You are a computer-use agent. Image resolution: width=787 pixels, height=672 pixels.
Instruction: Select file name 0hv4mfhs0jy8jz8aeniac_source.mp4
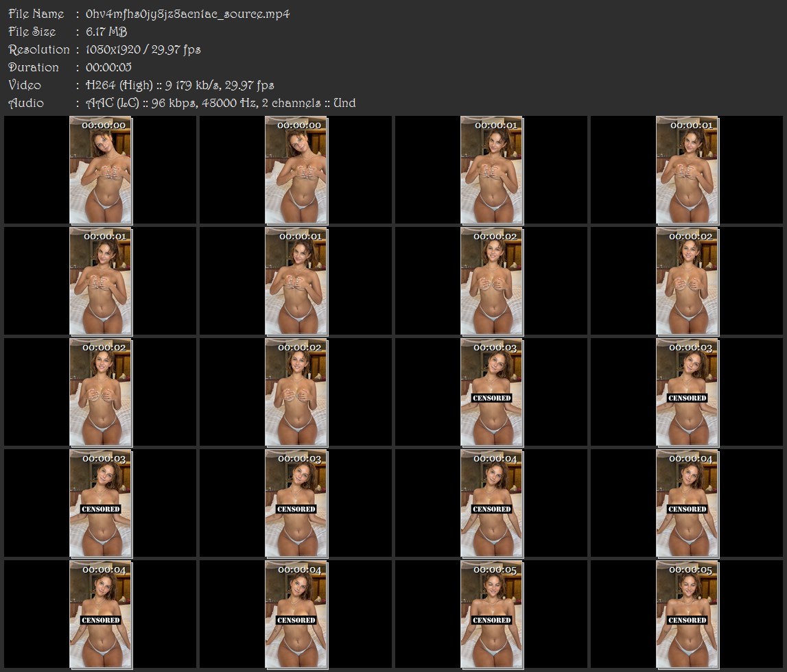[188, 14]
